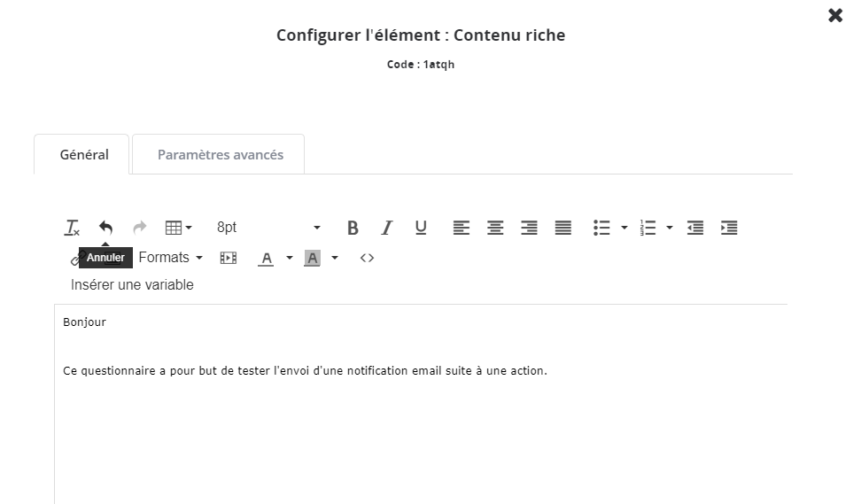This screenshot has height=504, width=853.
Task: Toggle italic formatting
Action: [386, 228]
